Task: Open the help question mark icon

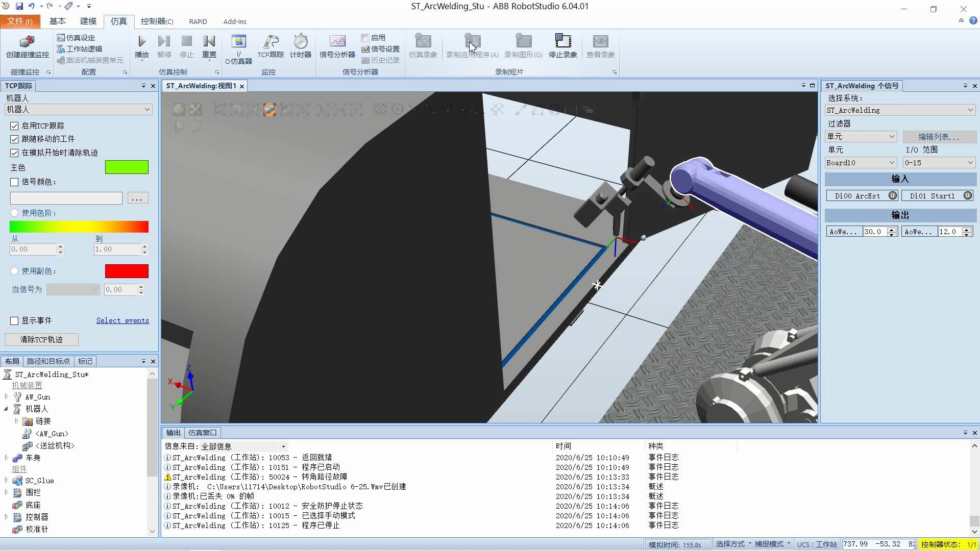Action: pos(973,21)
